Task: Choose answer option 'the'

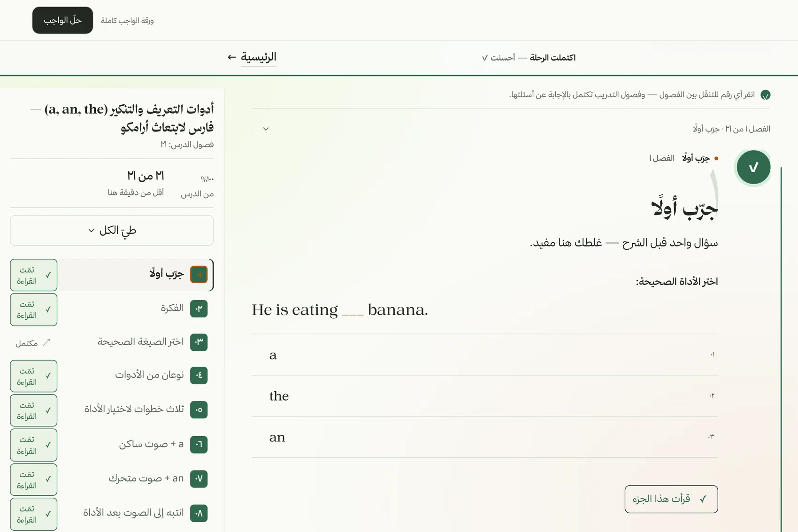Action: [x=485, y=396]
